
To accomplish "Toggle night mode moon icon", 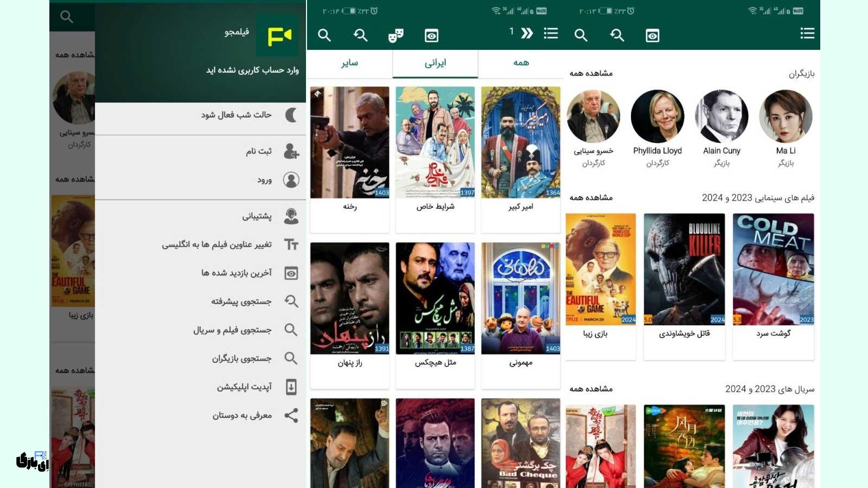I will point(292,114).
